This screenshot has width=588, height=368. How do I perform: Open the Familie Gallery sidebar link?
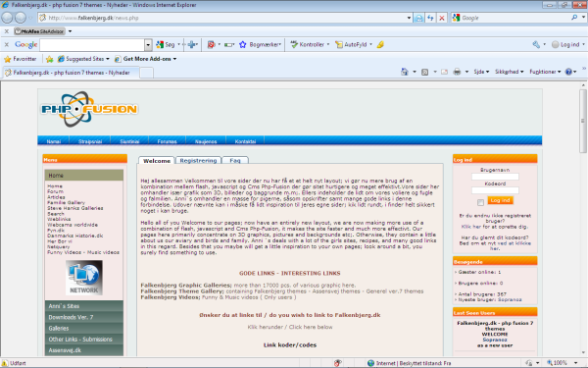point(66,202)
